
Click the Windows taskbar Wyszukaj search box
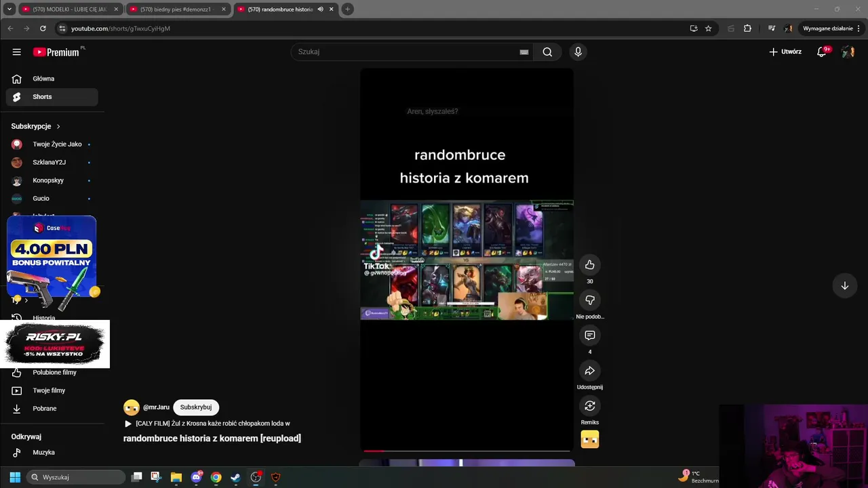tap(76, 477)
